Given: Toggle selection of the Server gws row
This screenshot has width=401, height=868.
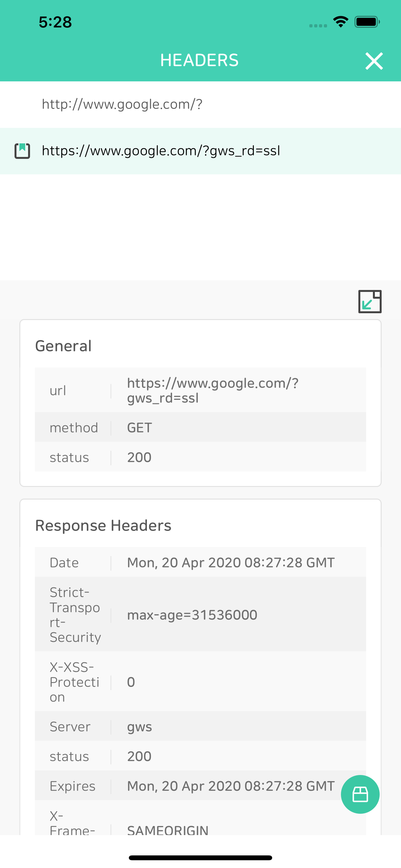Looking at the screenshot, I should click(x=200, y=727).
